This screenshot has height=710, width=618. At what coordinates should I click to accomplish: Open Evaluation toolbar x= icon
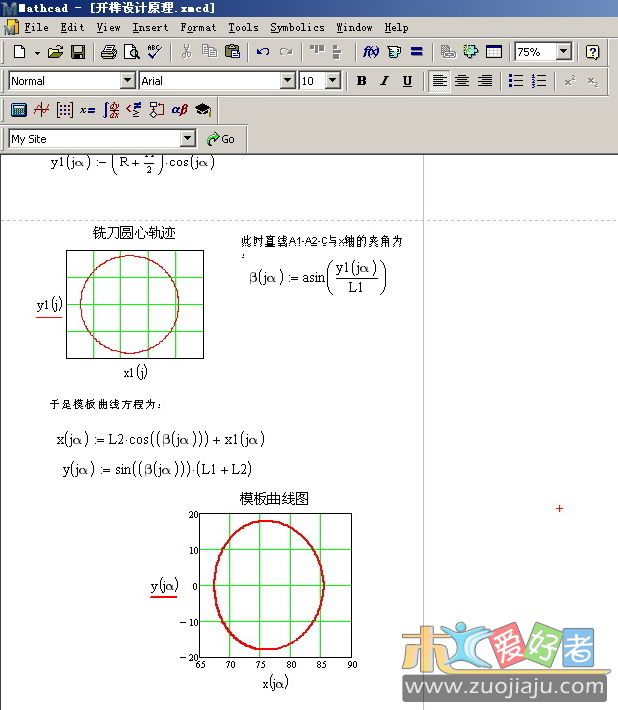tap(87, 110)
